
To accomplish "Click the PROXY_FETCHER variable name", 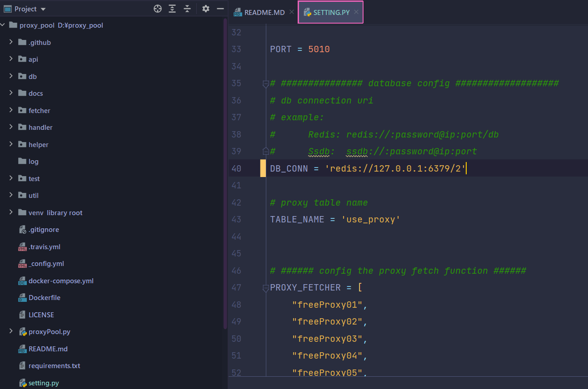I will click(x=305, y=288).
